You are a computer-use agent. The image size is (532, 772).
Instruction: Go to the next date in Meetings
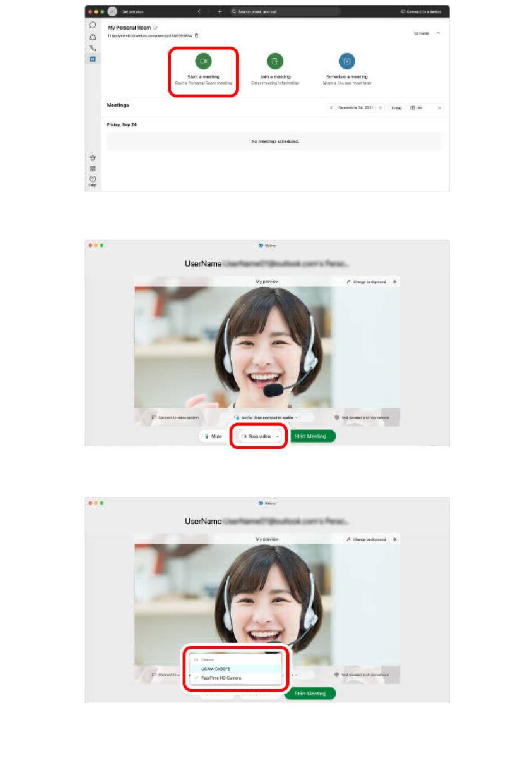380,107
